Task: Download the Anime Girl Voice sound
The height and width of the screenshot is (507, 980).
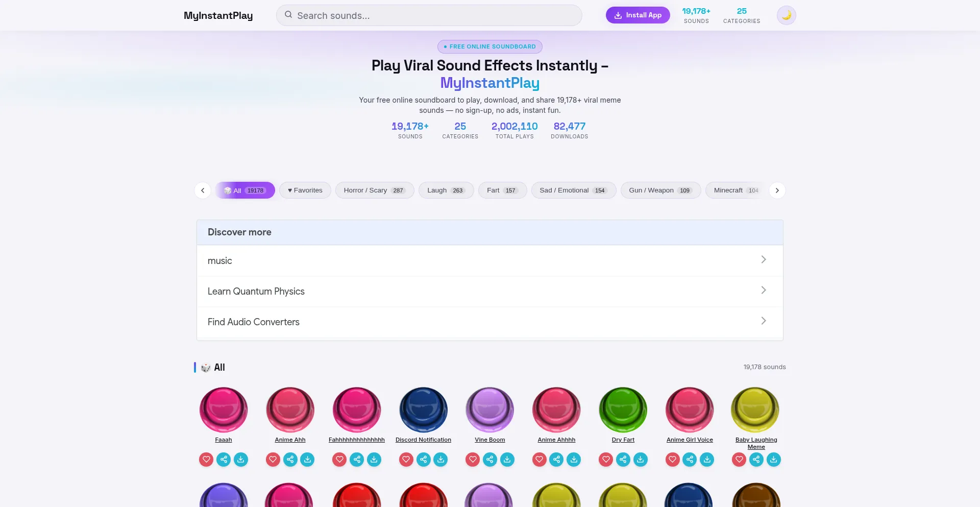Action: [x=707, y=460]
